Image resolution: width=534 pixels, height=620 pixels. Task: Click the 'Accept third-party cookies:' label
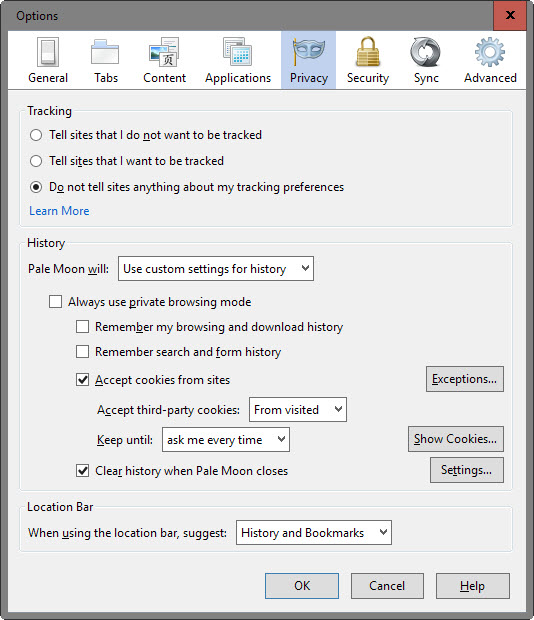coord(168,410)
